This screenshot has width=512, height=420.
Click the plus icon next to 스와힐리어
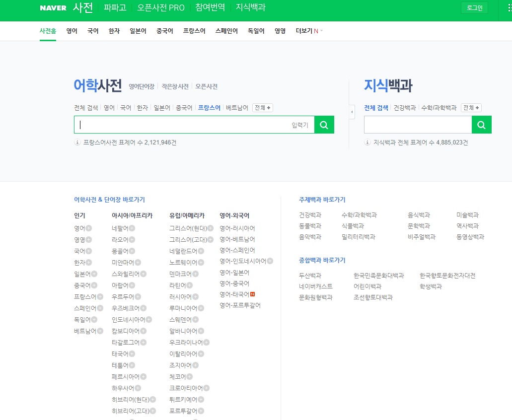pyautogui.click(x=144, y=274)
